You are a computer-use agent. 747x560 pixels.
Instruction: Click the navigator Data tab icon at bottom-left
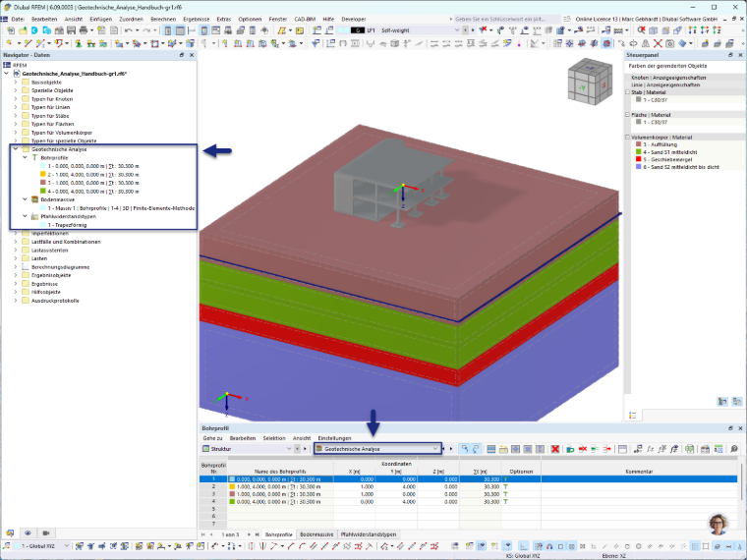pos(10,532)
